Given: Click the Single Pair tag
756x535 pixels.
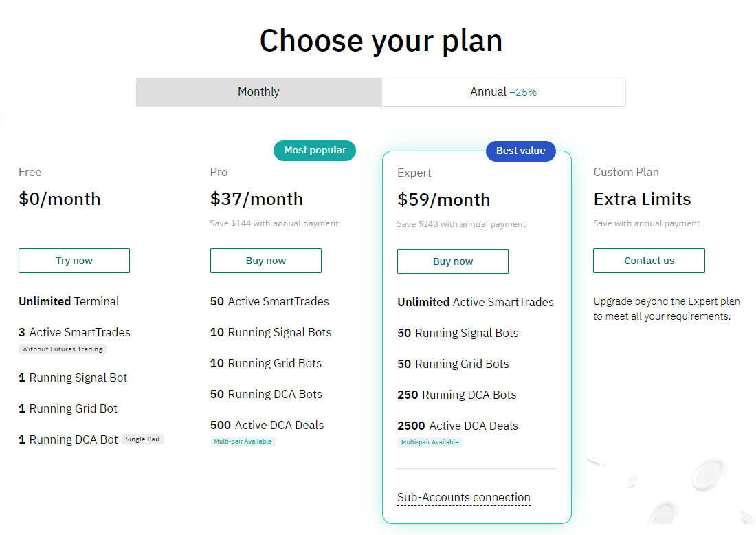Looking at the screenshot, I should point(143,439).
